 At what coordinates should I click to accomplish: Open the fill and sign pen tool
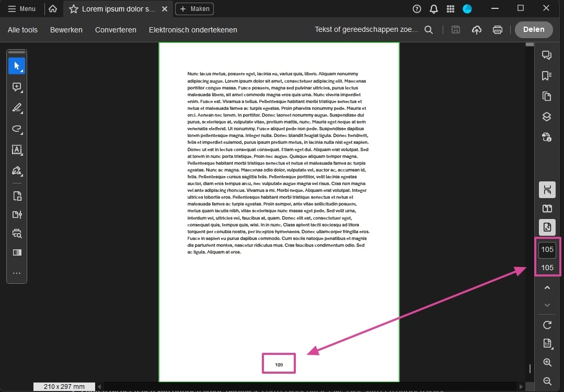coord(17,170)
